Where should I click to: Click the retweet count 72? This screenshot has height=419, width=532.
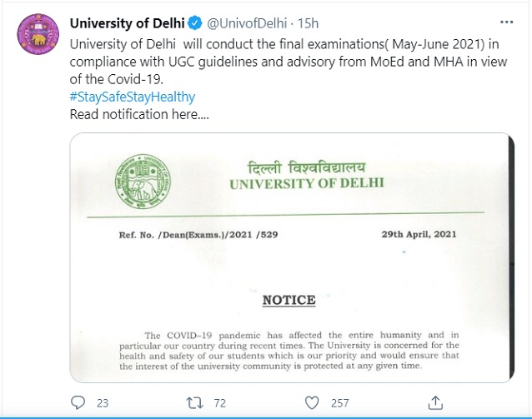220,403
